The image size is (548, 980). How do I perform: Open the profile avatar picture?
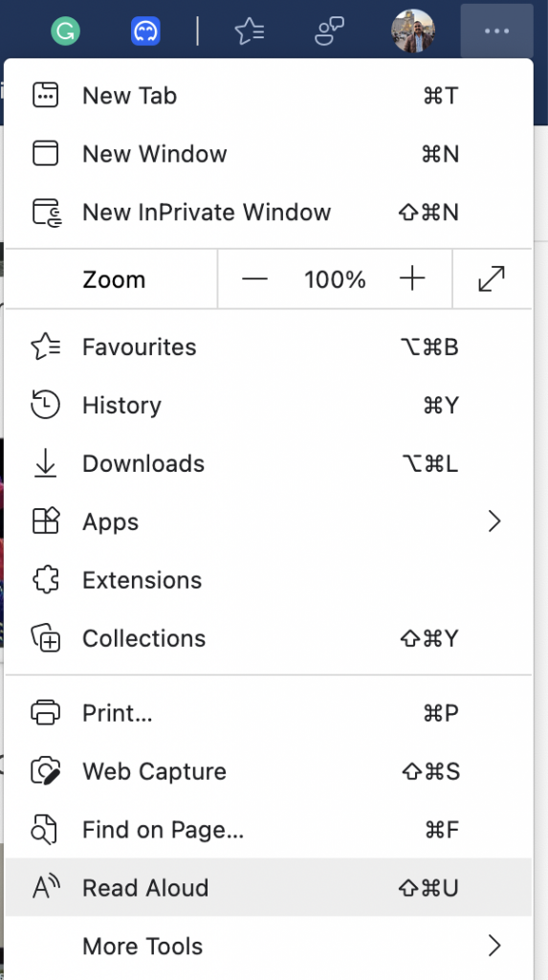[x=413, y=31]
